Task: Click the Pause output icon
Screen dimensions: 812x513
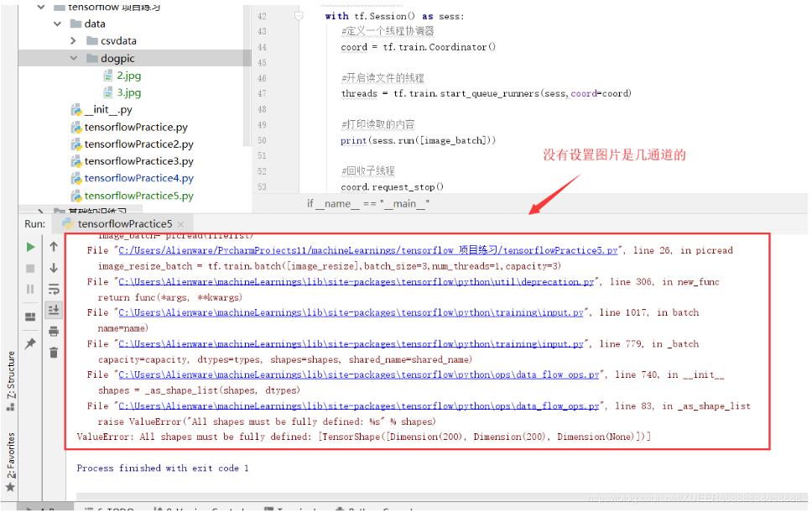Action: [x=30, y=289]
